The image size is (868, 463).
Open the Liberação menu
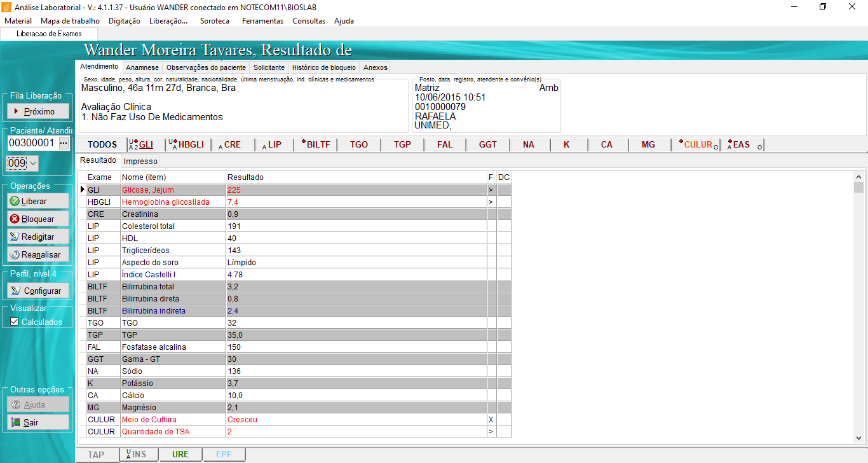coord(168,21)
